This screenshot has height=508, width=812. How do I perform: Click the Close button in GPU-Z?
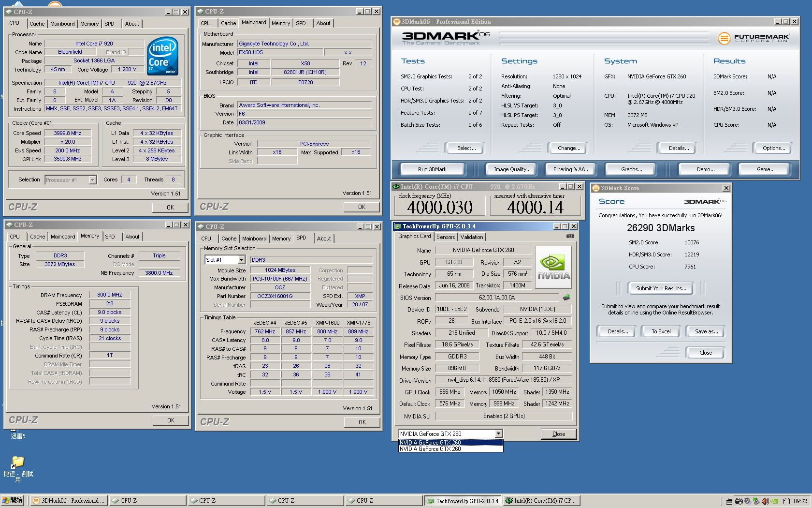pyautogui.click(x=558, y=434)
